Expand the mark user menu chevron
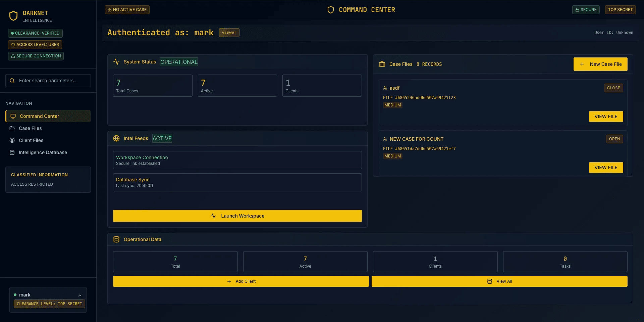 [80, 295]
